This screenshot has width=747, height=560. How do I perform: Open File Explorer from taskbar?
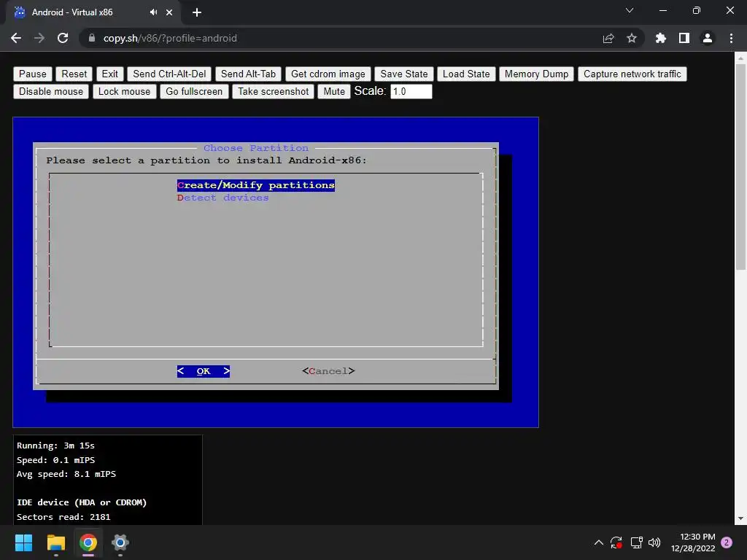click(55, 542)
